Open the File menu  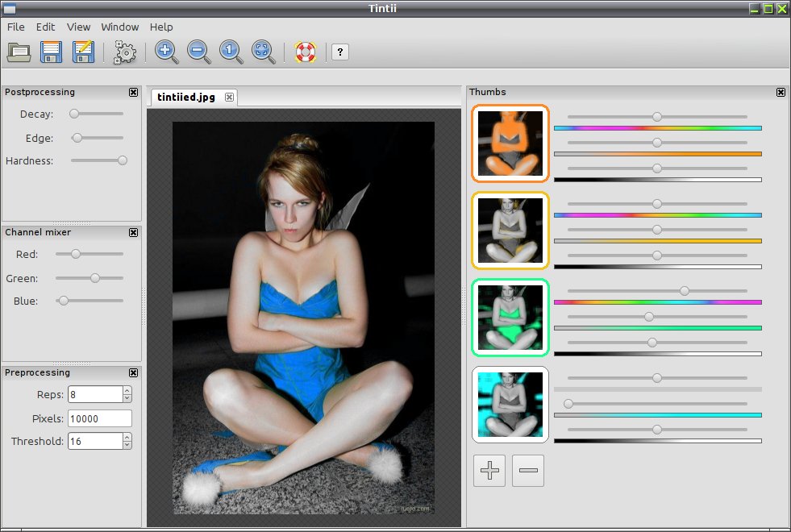click(x=15, y=27)
